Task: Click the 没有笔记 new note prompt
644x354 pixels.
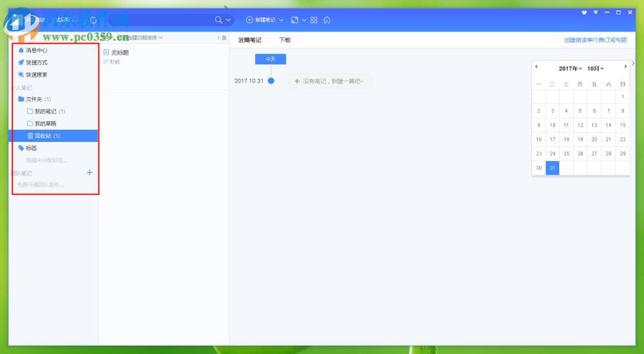Action: tap(330, 81)
